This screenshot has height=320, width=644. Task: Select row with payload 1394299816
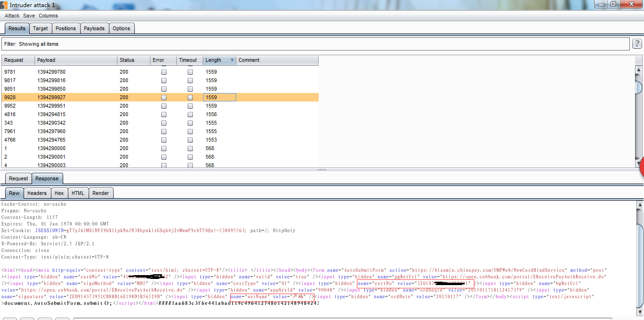coord(160,80)
